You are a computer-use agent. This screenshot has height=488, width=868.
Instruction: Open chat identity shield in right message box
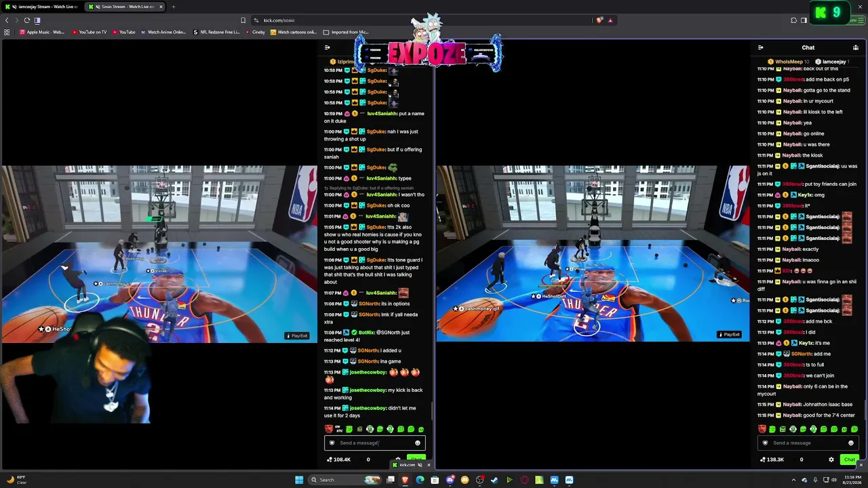(x=765, y=443)
